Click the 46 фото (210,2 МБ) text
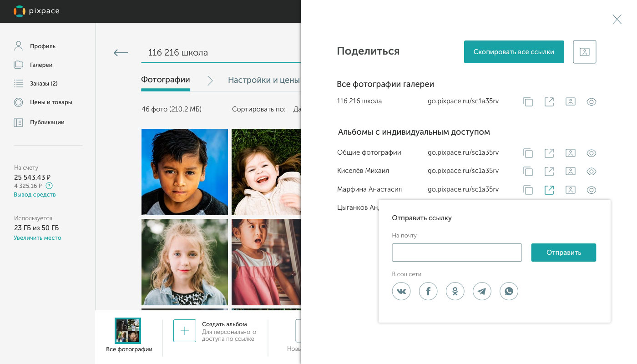 (x=172, y=109)
